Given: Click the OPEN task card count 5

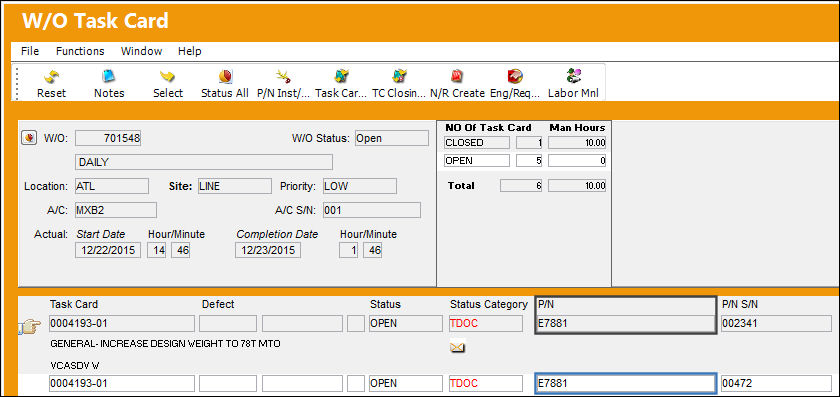Looking at the screenshot, I should [529, 160].
